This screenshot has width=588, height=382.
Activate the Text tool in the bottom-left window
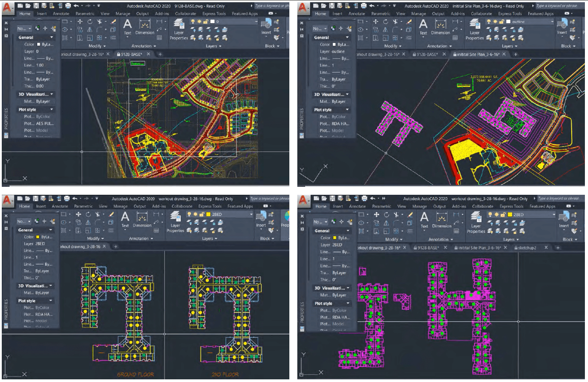pyautogui.click(x=125, y=219)
